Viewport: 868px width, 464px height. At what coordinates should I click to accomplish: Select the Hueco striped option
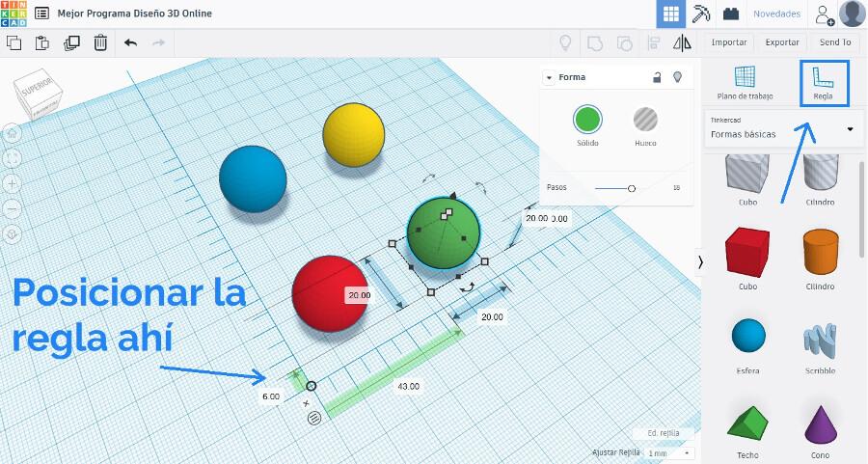click(x=645, y=120)
